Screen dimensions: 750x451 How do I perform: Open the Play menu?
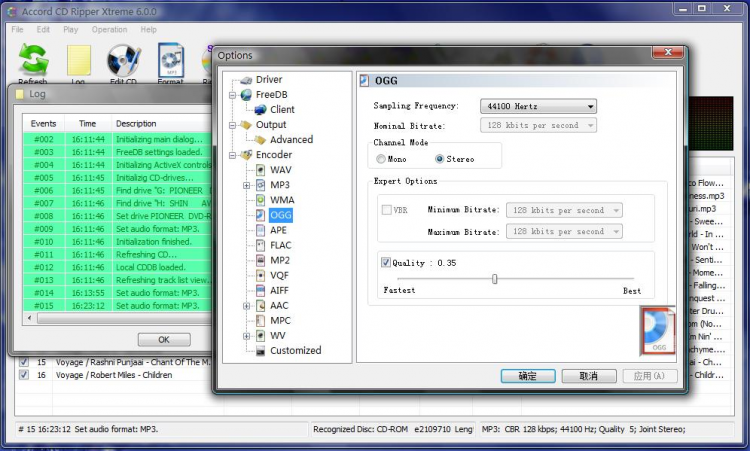coord(70,30)
